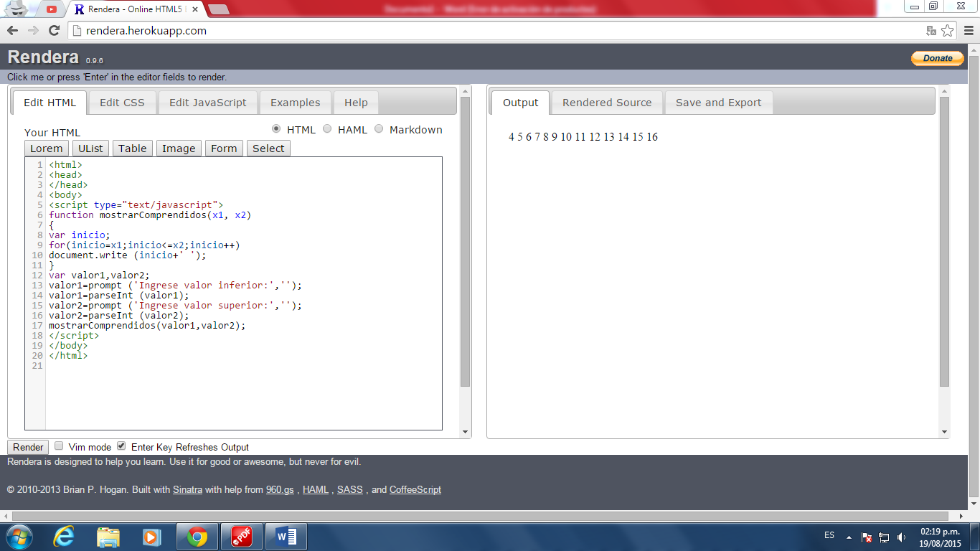
Task: Switch to the Rendered Source tab
Action: (x=607, y=103)
